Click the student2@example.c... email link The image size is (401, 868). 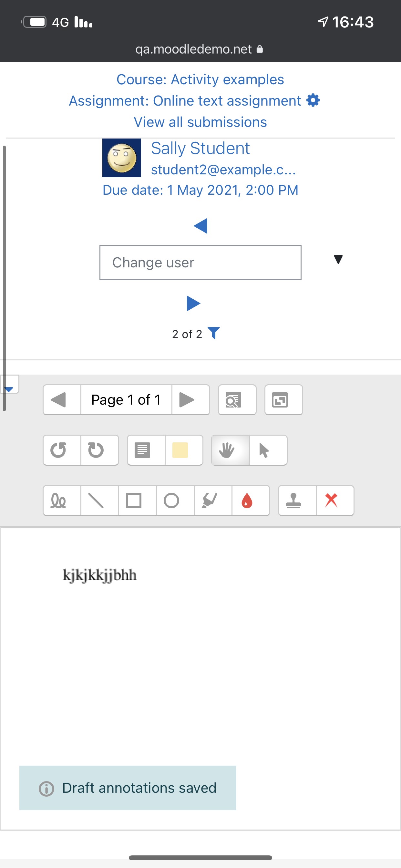coord(223,170)
